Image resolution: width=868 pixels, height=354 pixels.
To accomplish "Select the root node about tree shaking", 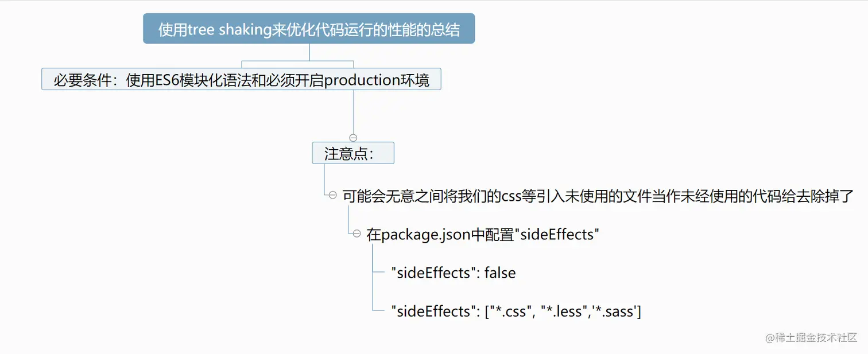I will 309,29.
